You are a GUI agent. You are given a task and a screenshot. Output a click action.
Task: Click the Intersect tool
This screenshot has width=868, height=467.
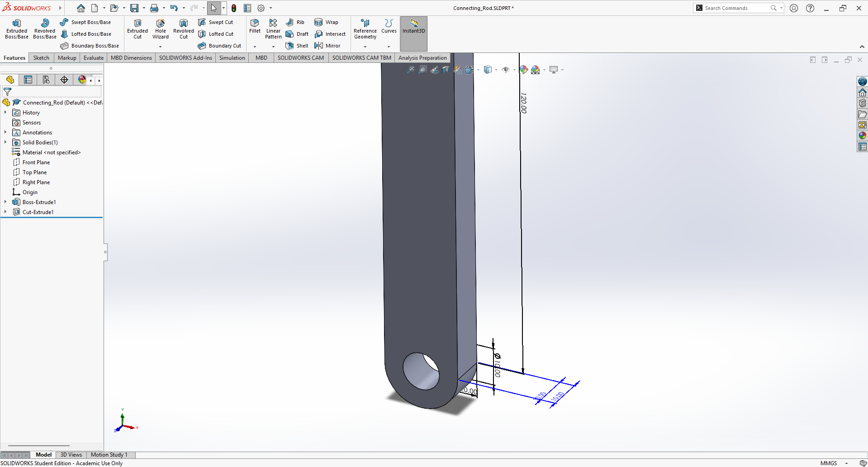coord(330,34)
